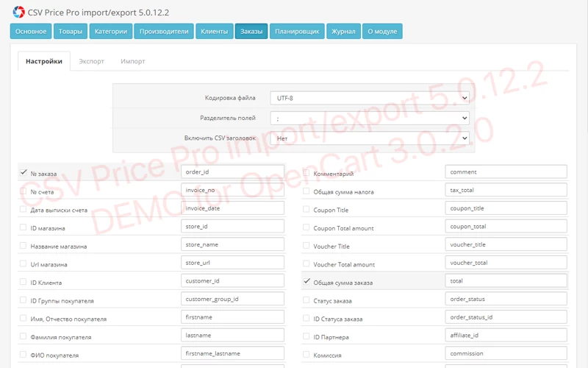Enable the Название магазина checkbox
The width and height of the screenshot is (588, 368).
pos(24,246)
